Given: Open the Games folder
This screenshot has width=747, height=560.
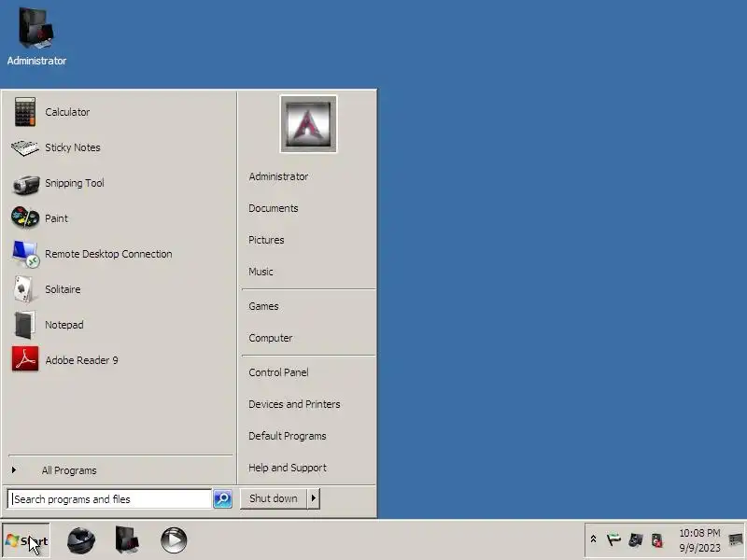Looking at the screenshot, I should (x=263, y=307).
